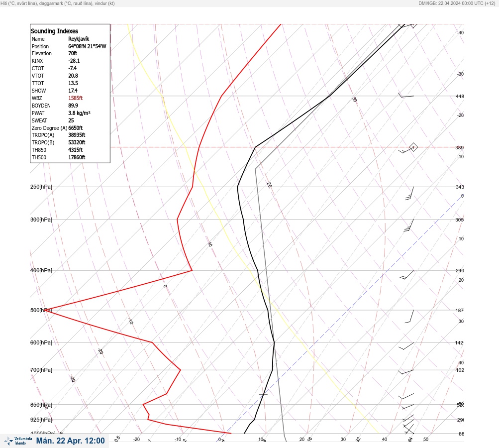Click the 'Zero Degree (A)' label
This screenshot has width=499, height=448.
[49, 128]
